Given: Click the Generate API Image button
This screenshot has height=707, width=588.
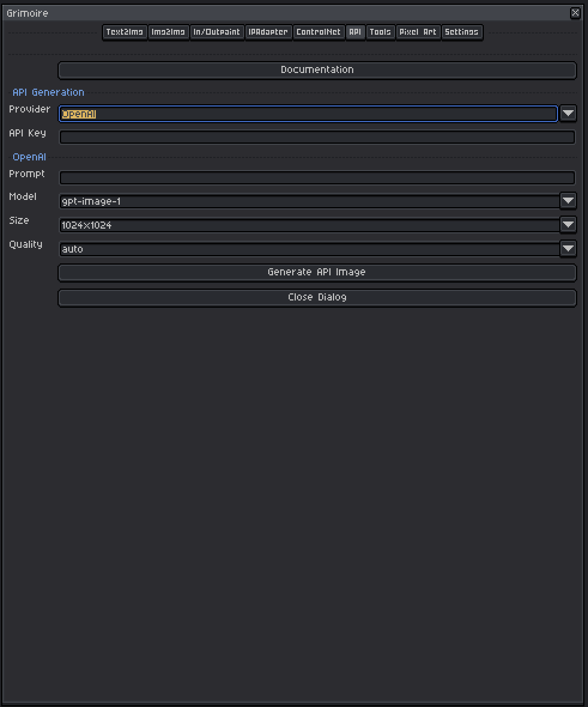Looking at the screenshot, I should click(317, 272).
